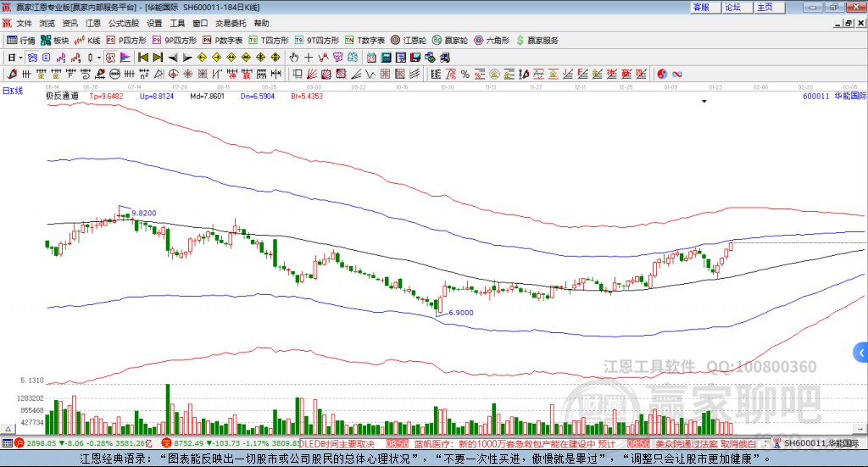Viewport: 868px width, 467px height.
Task: Open the 9T四方形 tool
Action: point(317,41)
